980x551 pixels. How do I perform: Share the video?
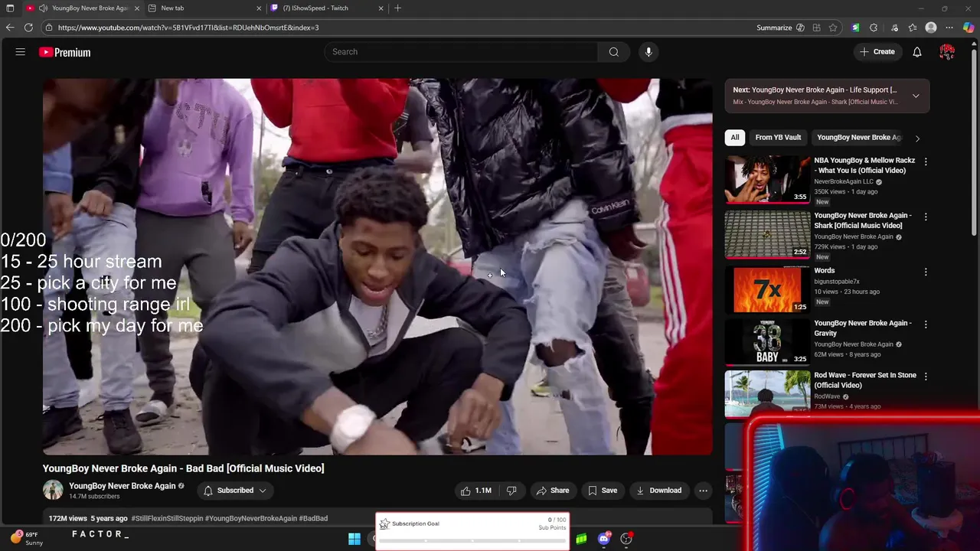(553, 491)
